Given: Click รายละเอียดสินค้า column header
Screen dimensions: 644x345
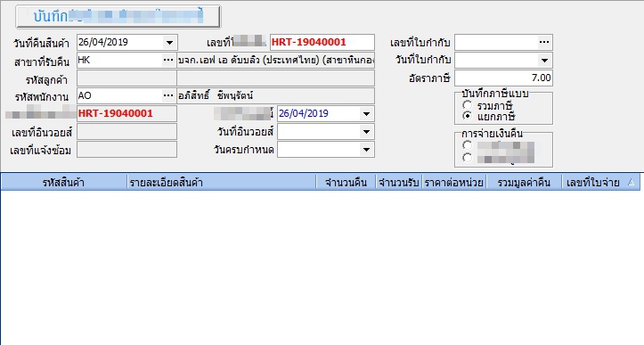Looking at the screenshot, I should coord(222,182).
